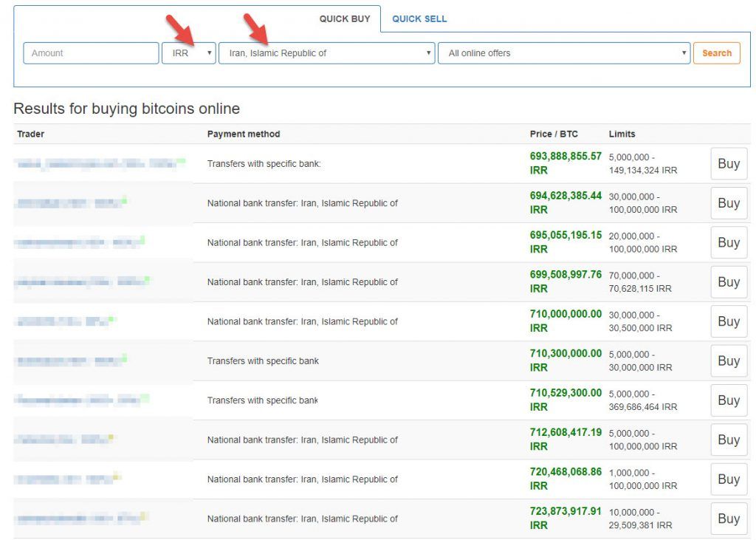756x540 pixels.
Task: Open the Iran, Islamic Republic of country selector
Action: pos(326,53)
